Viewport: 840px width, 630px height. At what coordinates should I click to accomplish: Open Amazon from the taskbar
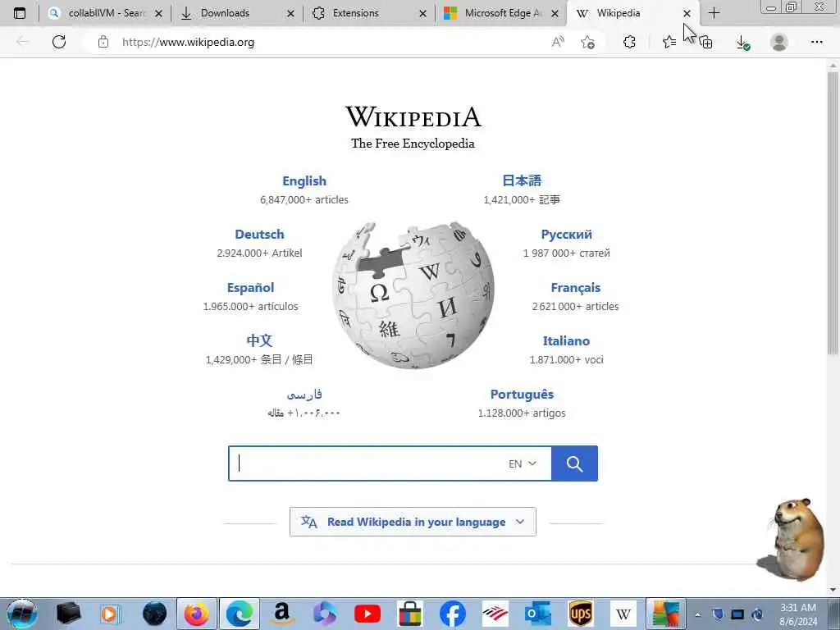(282, 614)
